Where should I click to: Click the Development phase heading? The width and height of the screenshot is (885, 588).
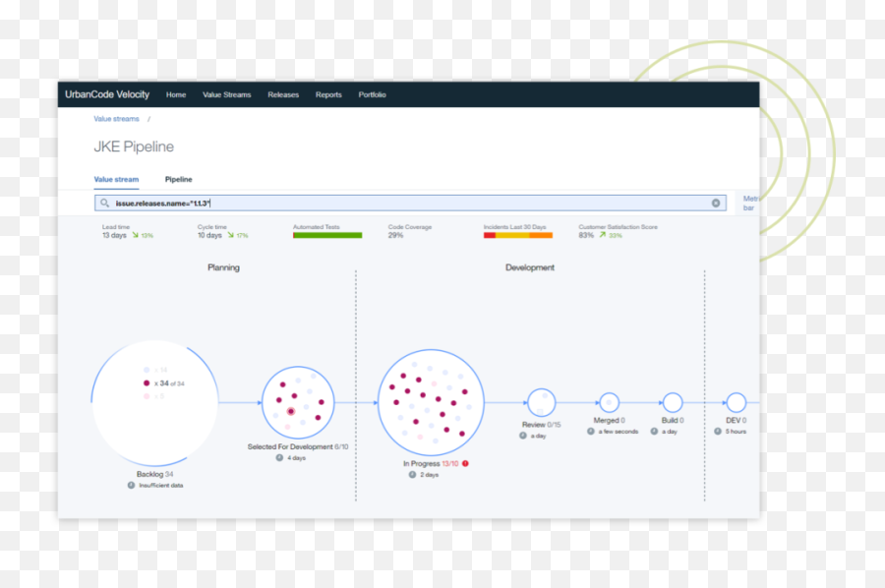pos(529,267)
